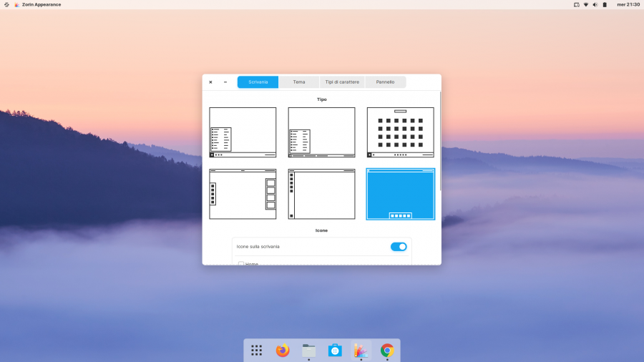Tick the Home checkbox
Image resolution: width=644 pixels, height=362 pixels.
pyautogui.click(x=241, y=264)
